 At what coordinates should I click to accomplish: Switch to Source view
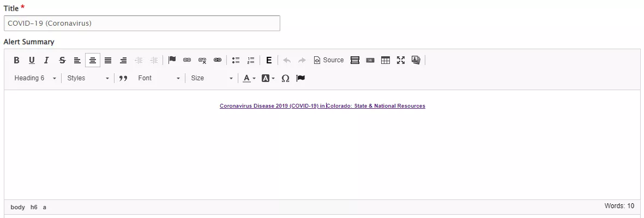[329, 60]
